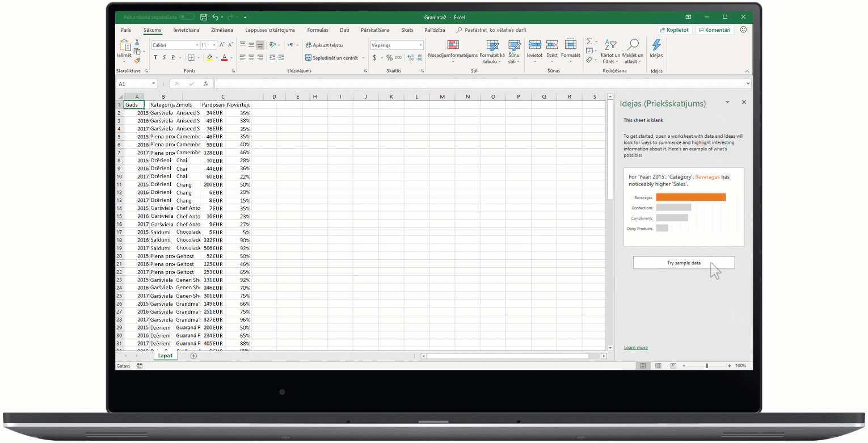The image size is (868, 443).
Task: Click the borders icon in Fonts group
Action: (191, 57)
